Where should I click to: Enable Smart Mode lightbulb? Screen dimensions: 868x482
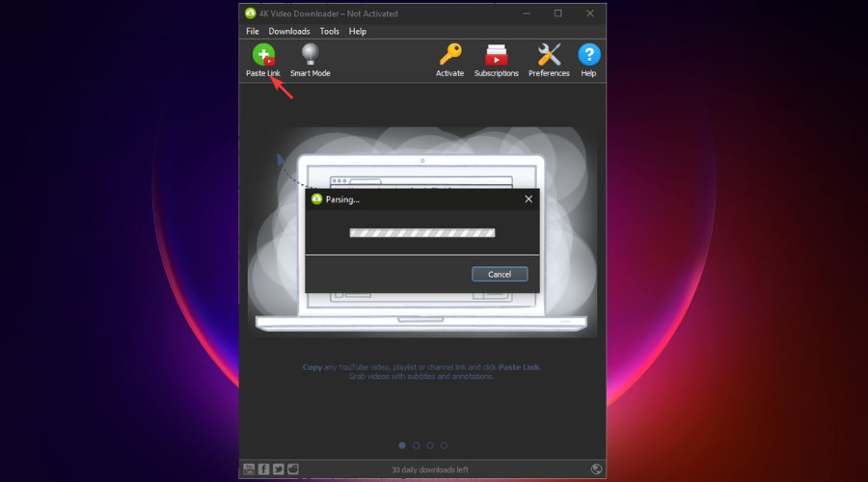pyautogui.click(x=310, y=61)
